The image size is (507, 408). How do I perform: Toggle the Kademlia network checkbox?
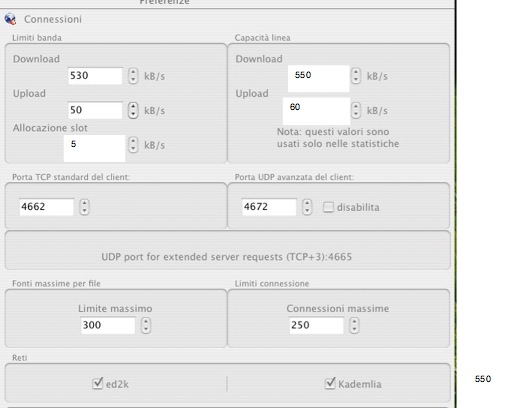pyautogui.click(x=330, y=383)
